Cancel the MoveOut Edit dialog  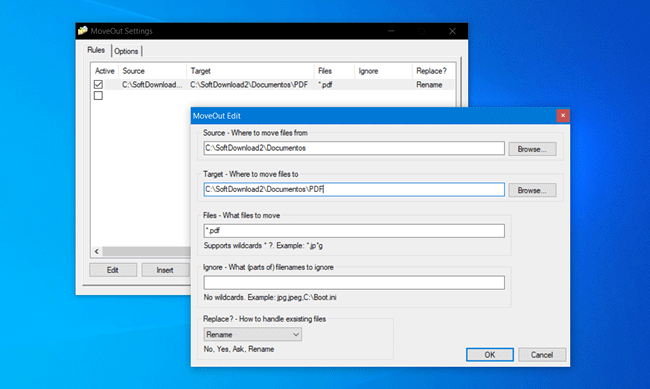(542, 355)
